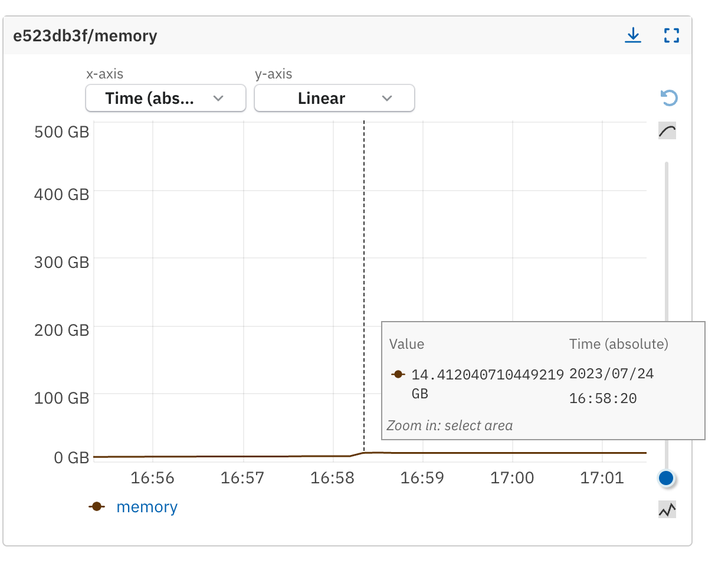Select Linear as the y-axis scale
The height and width of the screenshot is (563, 728).
(x=334, y=98)
